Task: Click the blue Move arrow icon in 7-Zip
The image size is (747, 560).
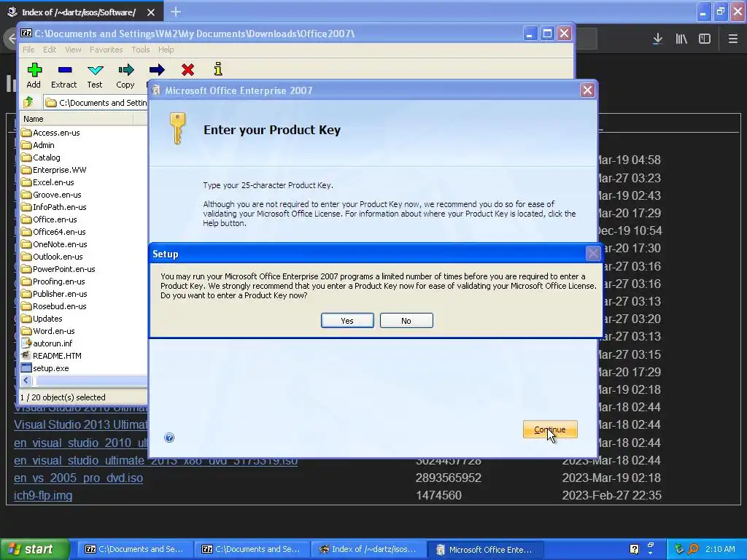Action: (156, 70)
